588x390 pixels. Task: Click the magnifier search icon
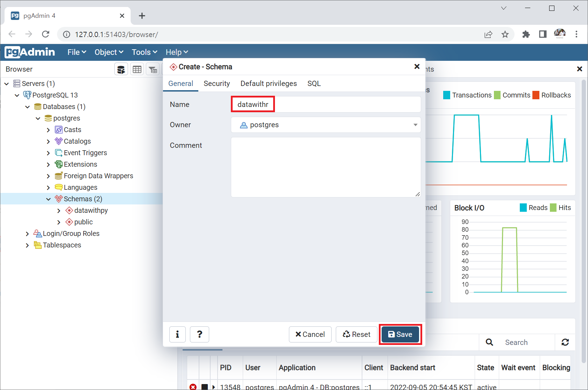coord(489,342)
